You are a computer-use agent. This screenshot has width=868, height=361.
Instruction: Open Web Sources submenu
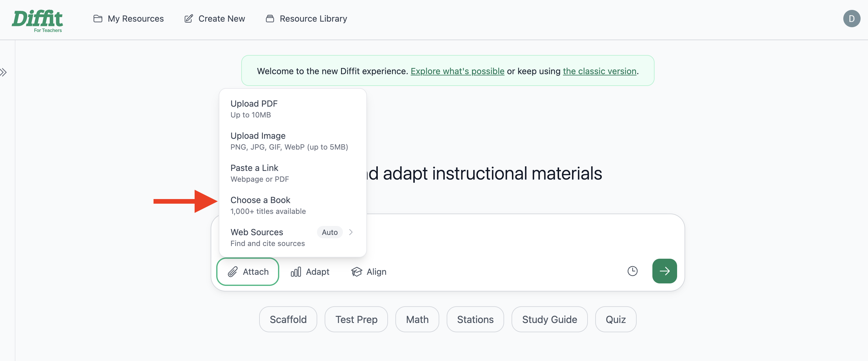(293, 238)
